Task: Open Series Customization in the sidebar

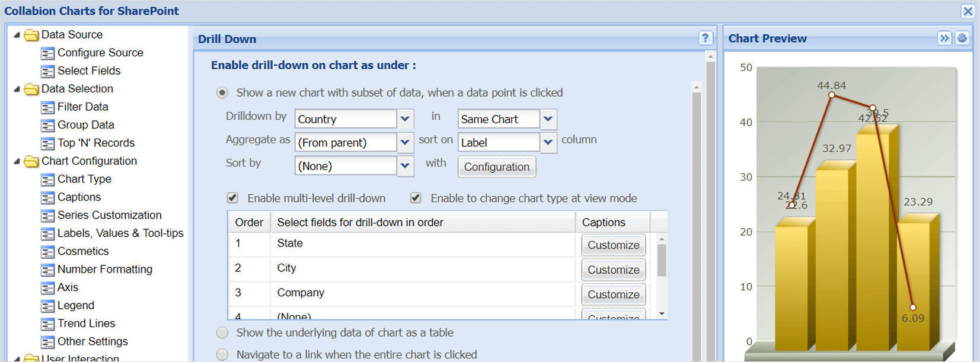Action: pos(109,215)
